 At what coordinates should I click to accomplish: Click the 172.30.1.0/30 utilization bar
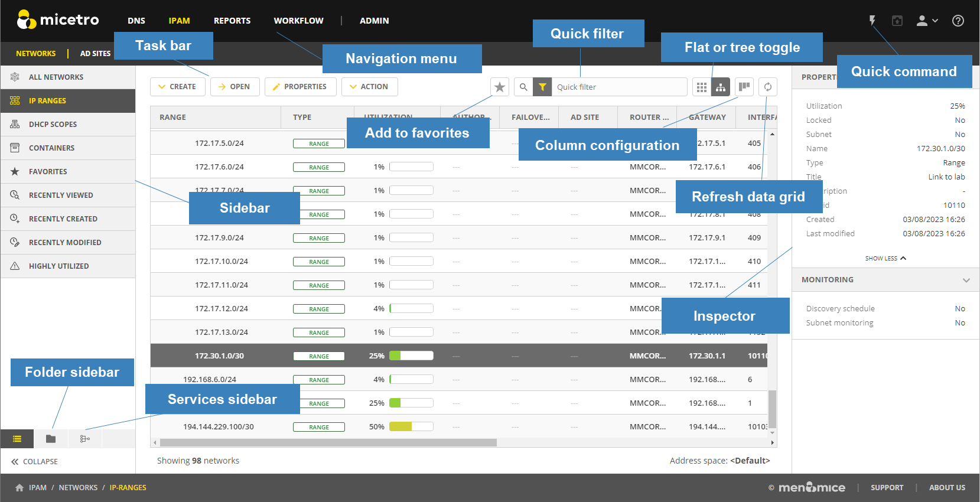tap(411, 356)
